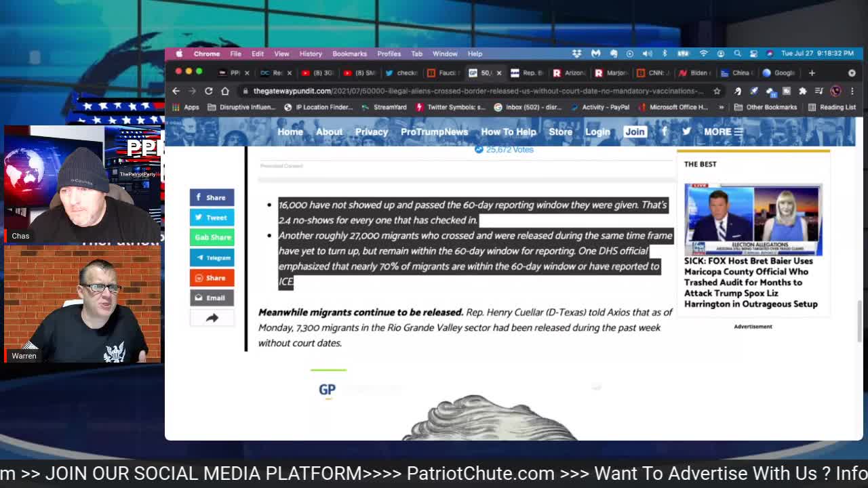Bookmark this page with the star icon

(717, 91)
